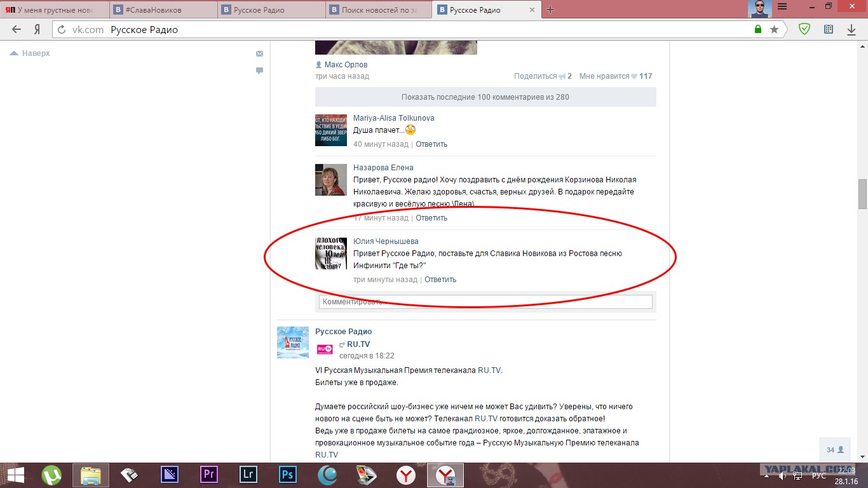Screen dimensions: 868x488
Task: Reply to Юлия Чернышева's comment
Action: [440, 280]
